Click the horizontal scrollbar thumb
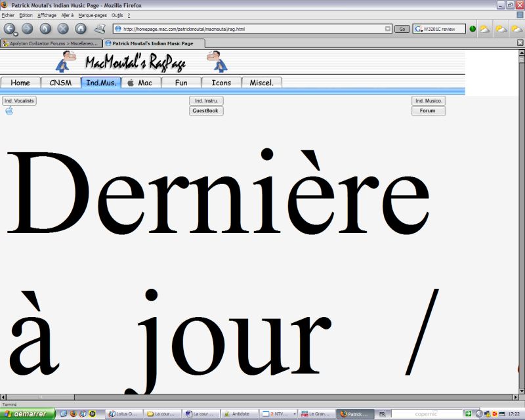This screenshot has width=525, height=420. coord(40,397)
